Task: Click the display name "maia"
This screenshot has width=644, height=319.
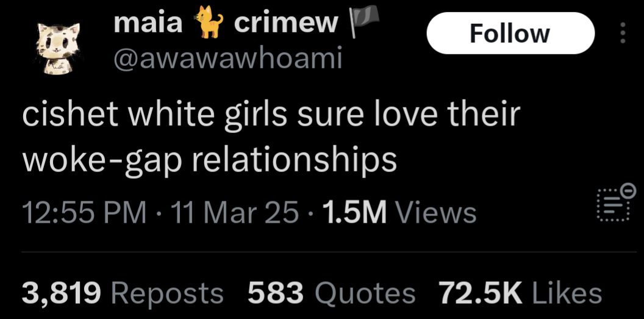Action: pyautogui.click(x=148, y=23)
